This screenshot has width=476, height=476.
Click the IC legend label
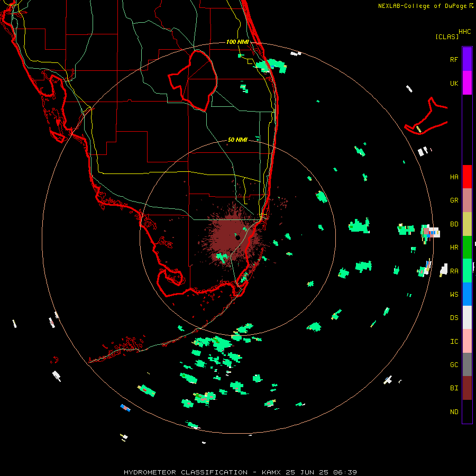point(454,342)
